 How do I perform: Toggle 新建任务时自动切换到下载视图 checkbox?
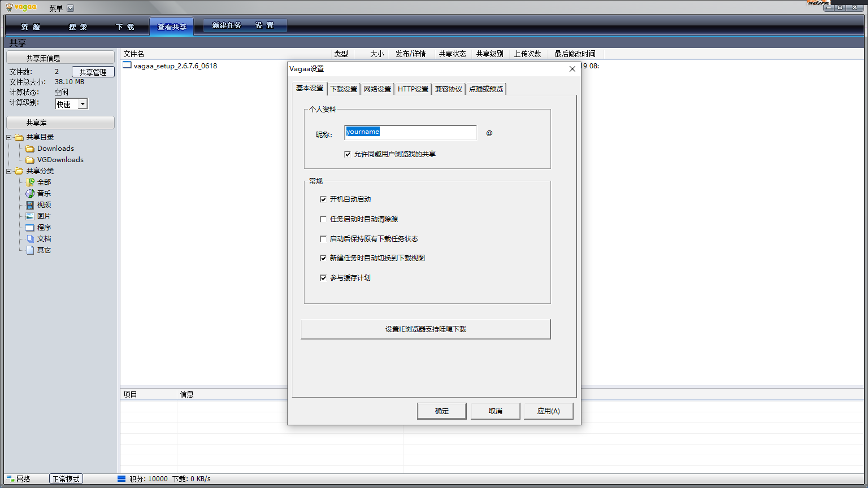point(323,258)
